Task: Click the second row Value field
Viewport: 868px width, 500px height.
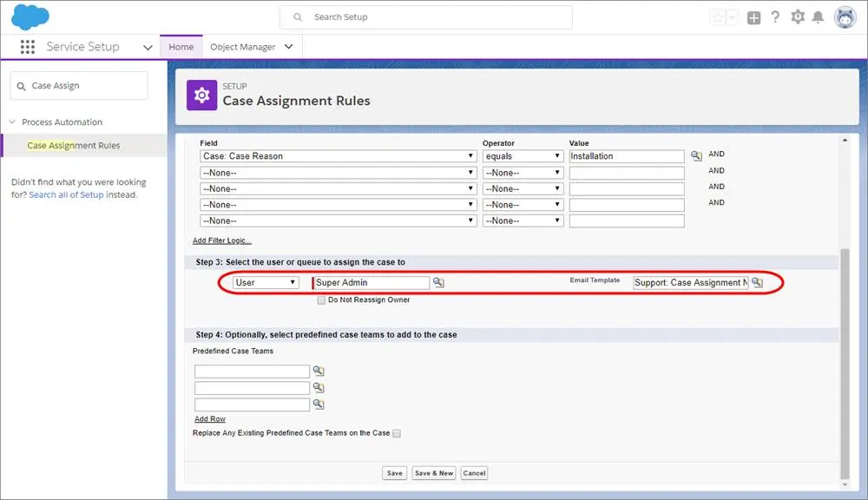Action: (x=627, y=173)
